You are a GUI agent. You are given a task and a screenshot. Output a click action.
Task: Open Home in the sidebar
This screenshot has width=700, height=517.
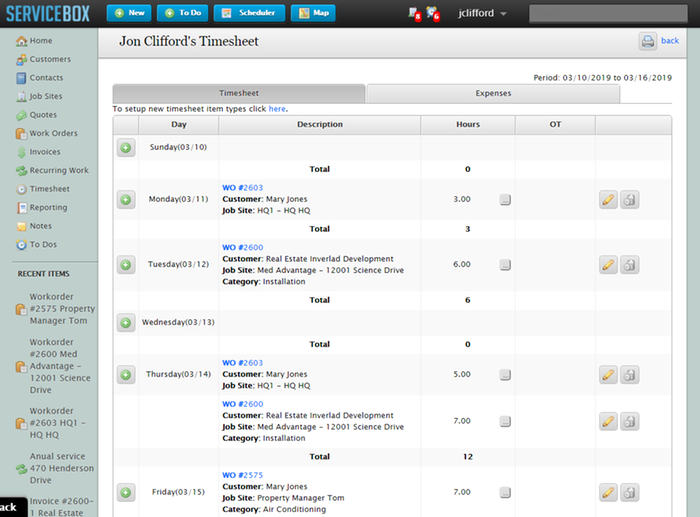(34, 41)
